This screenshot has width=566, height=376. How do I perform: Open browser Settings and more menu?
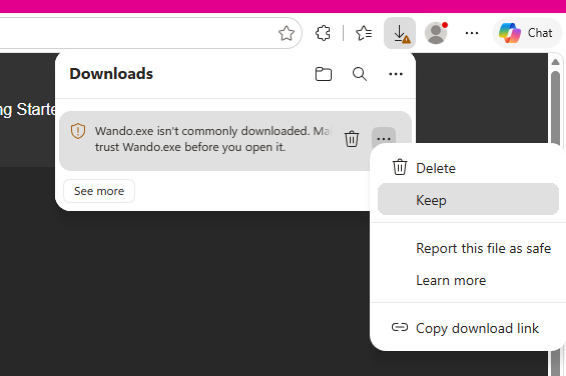tap(471, 33)
